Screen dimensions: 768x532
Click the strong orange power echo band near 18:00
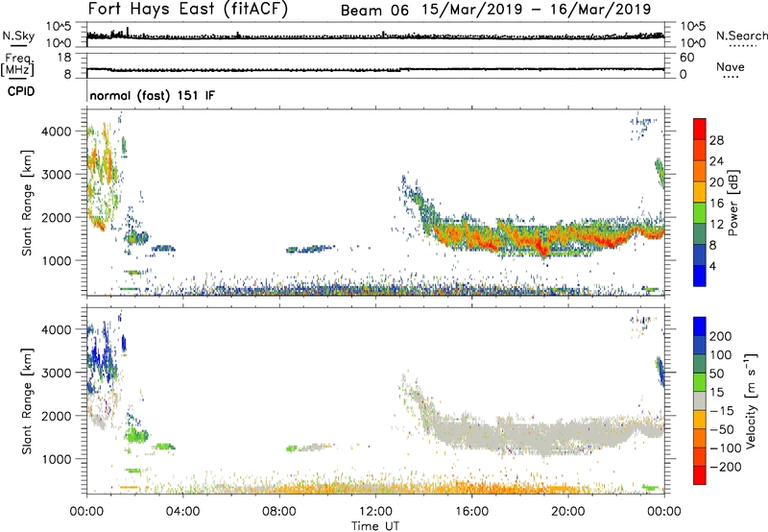click(x=520, y=239)
